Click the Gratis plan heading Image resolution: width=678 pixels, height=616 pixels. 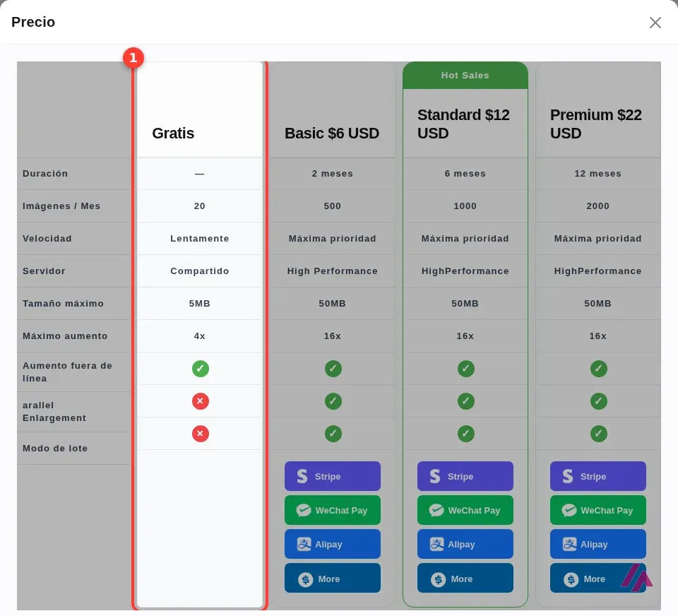click(173, 134)
